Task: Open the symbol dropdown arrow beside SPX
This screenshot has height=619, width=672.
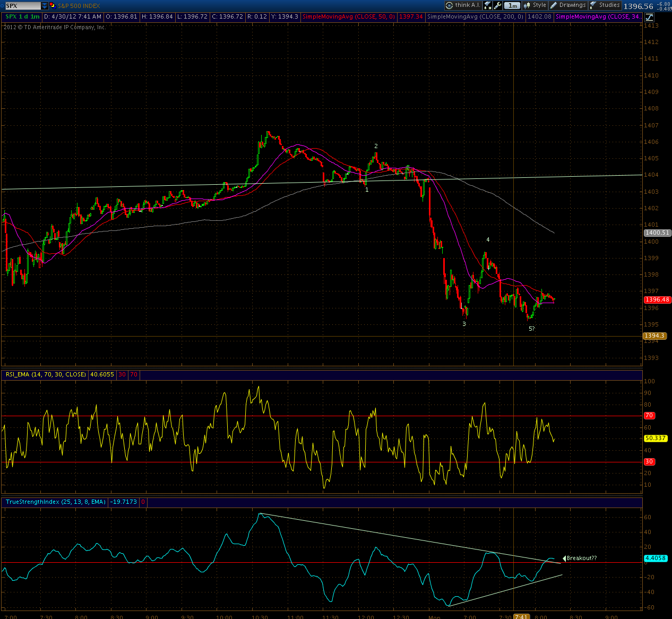Action: [45, 6]
